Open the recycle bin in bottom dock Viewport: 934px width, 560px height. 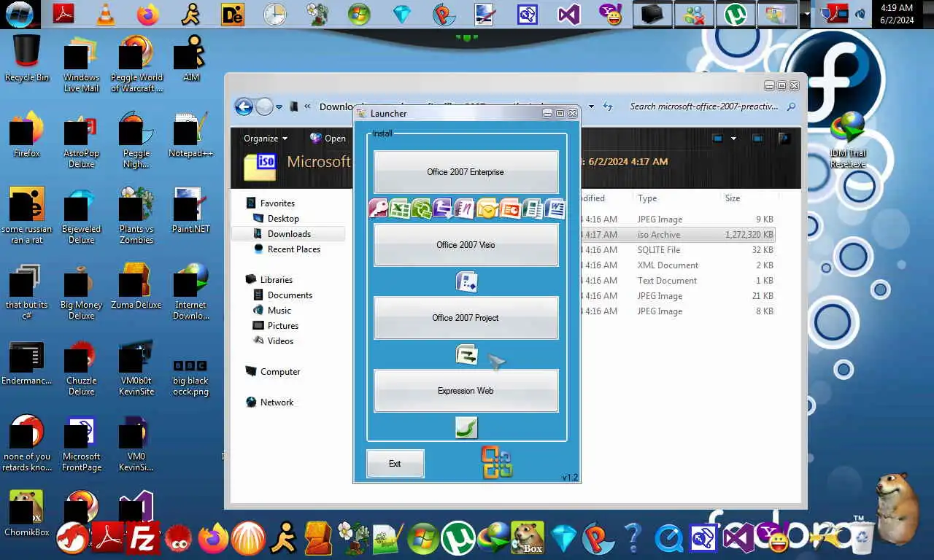pyautogui.click(x=862, y=537)
